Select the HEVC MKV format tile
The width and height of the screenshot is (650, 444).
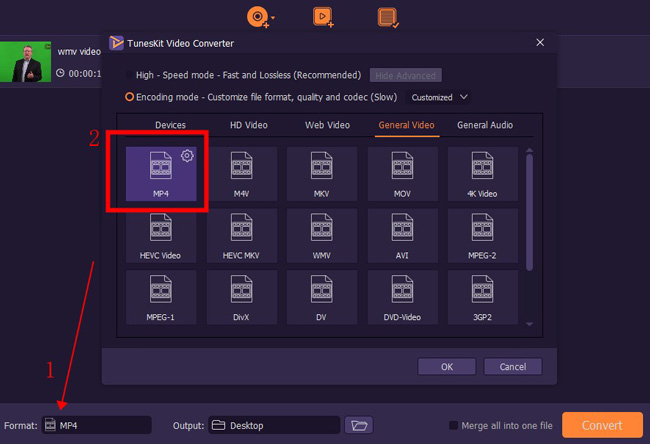click(242, 235)
